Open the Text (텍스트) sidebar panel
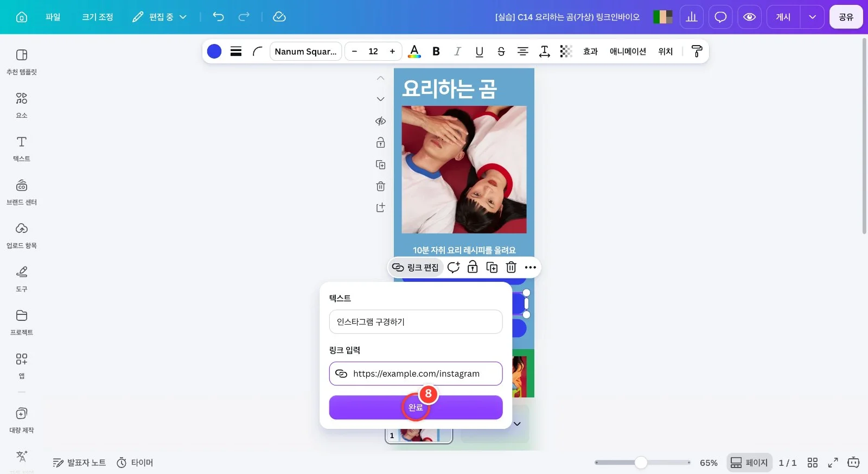The image size is (868, 474). click(x=22, y=148)
